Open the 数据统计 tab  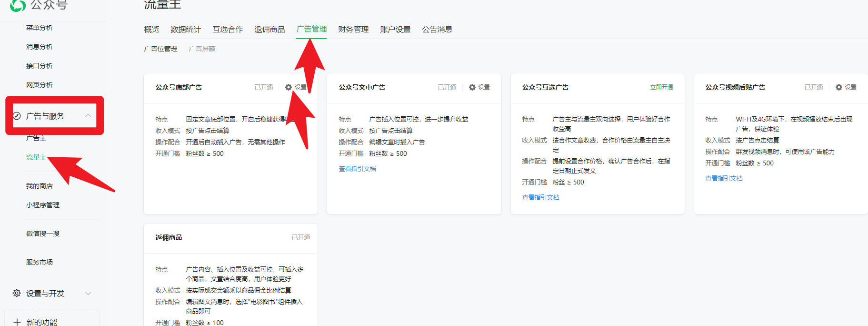coord(186,30)
